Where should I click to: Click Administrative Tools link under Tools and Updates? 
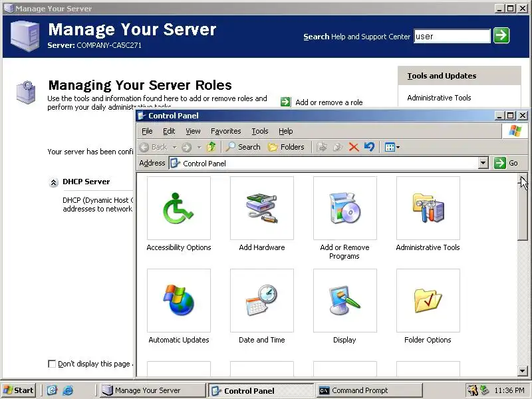point(439,98)
